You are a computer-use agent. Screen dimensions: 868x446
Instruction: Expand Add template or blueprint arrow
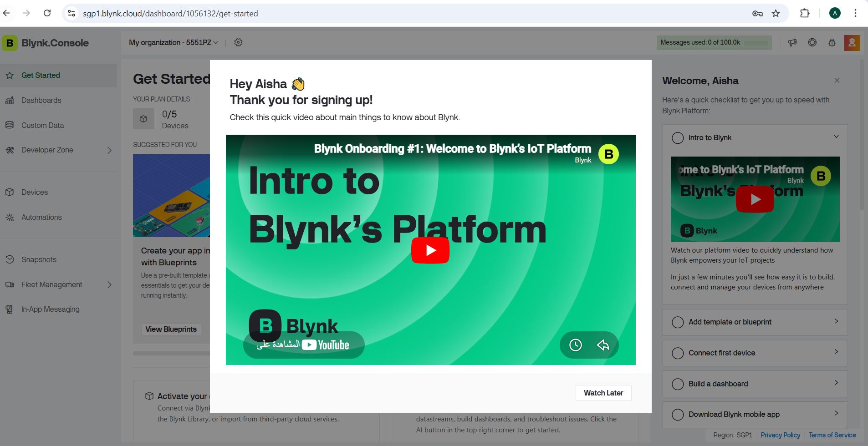point(836,321)
